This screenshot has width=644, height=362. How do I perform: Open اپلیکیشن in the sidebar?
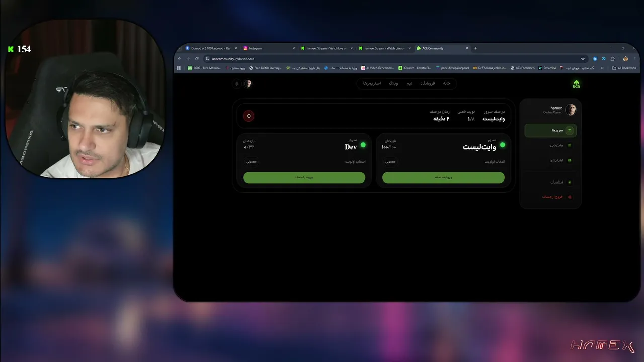point(550,161)
